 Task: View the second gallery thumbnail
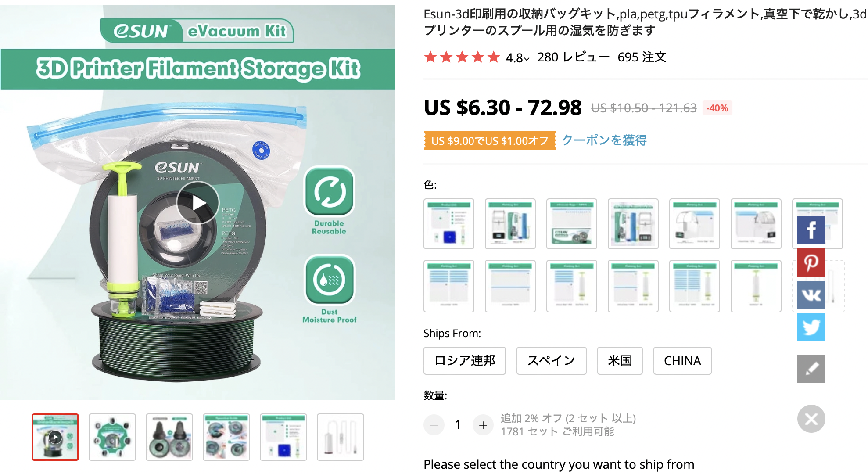[x=112, y=437]
